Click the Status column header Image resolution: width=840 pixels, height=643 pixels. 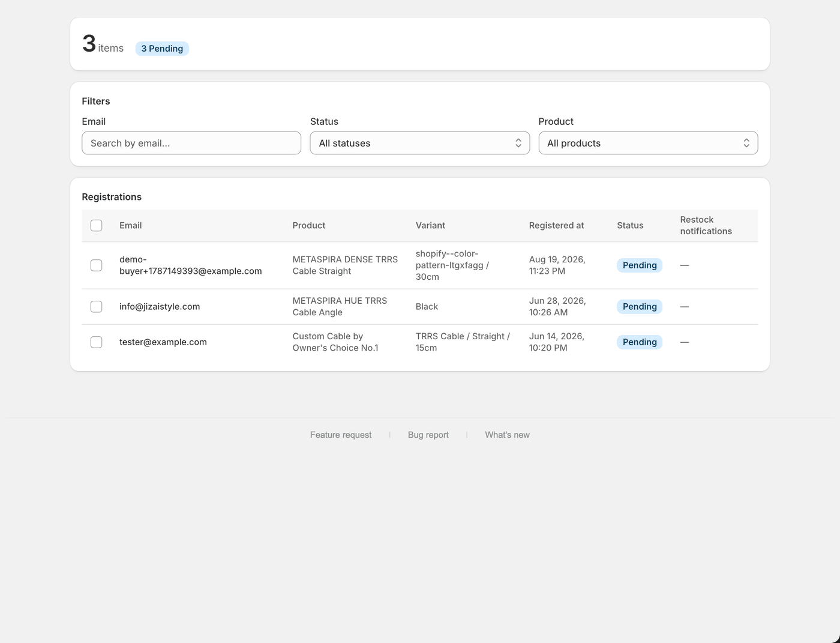pos(630,226)
